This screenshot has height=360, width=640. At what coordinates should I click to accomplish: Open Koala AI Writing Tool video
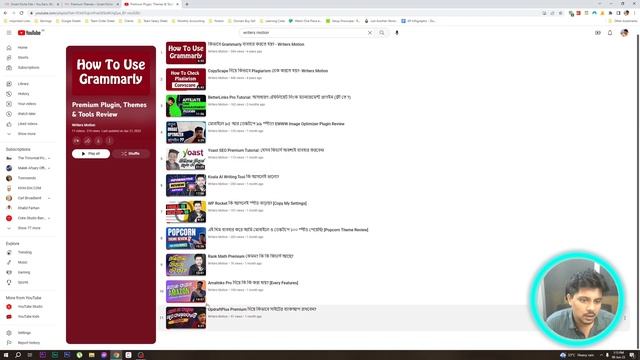tap(243, 177)
